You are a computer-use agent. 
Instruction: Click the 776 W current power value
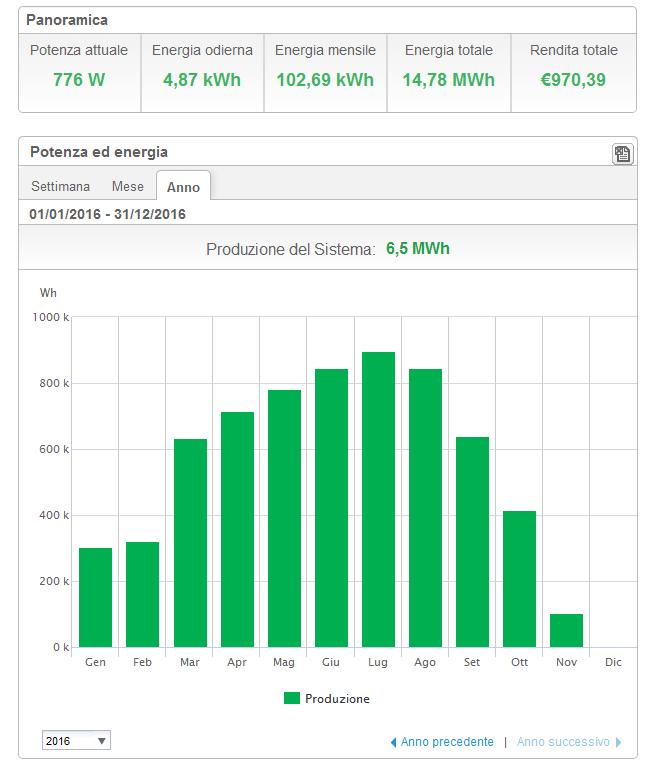79,79
